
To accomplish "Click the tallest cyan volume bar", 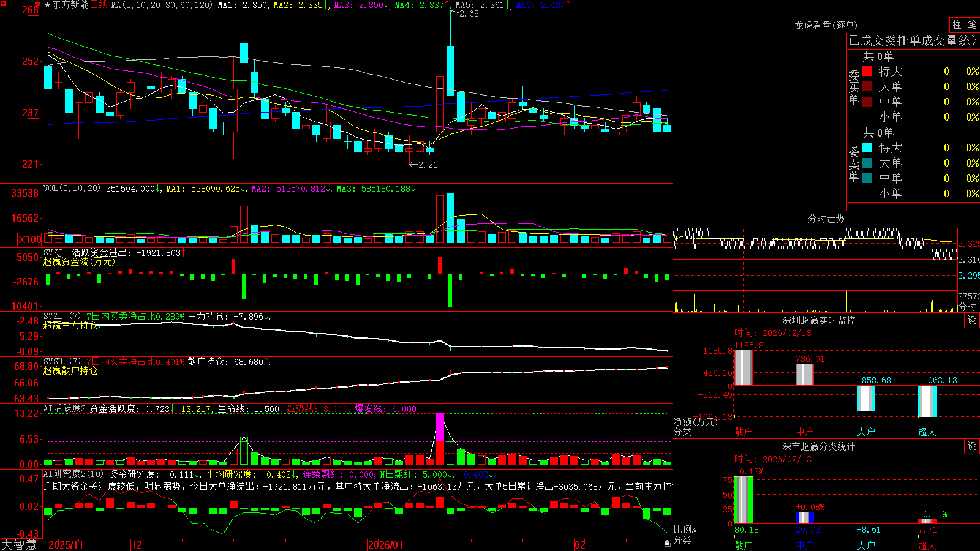I will [x=451, y=219].
